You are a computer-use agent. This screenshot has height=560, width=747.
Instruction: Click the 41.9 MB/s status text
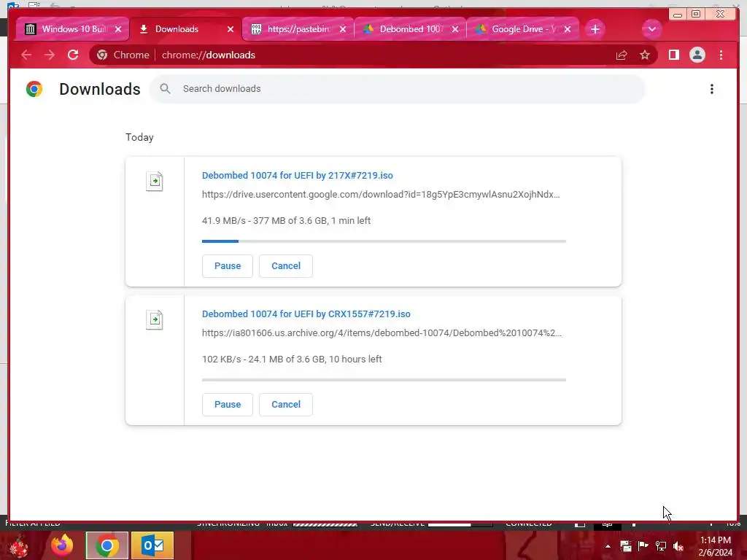coord(286,220)
